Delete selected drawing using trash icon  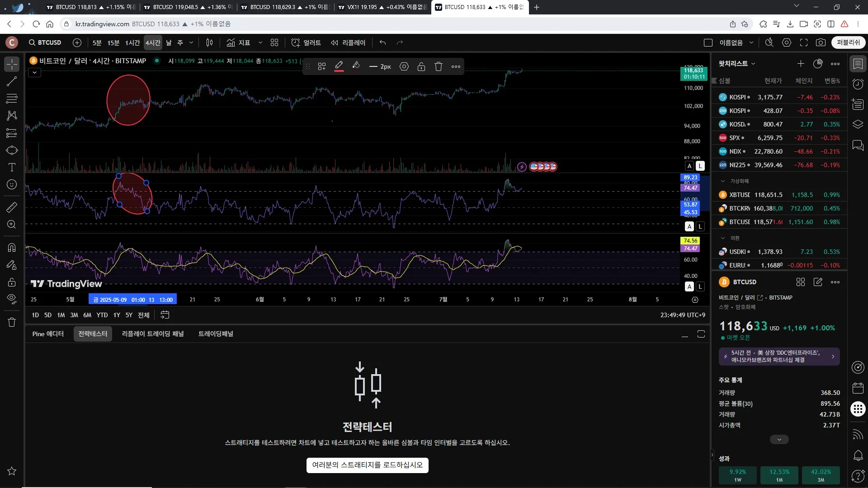click(438, 66)
